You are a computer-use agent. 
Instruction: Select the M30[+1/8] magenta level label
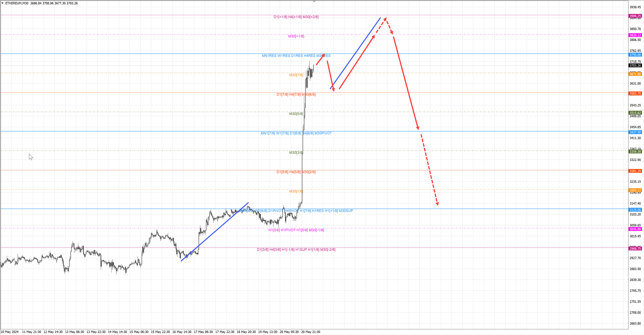tap(296, 36)
